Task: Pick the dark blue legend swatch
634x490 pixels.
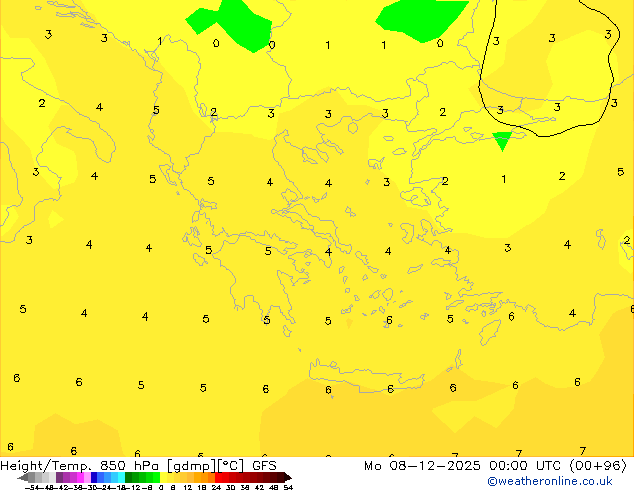Action: pyautogui.click(x=94, y=477)
